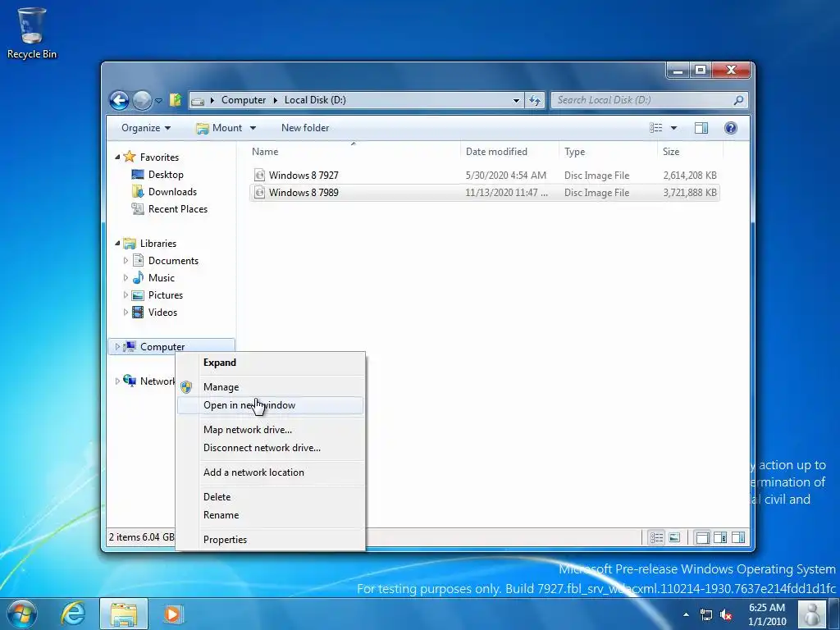Image resolution: width=840 pixels, height=630 pixels.
Task: Choose Open in new window
Action: point(271,405)
